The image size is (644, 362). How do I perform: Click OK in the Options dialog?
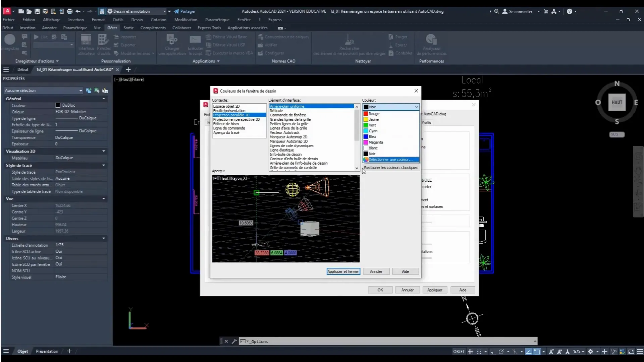380,290
